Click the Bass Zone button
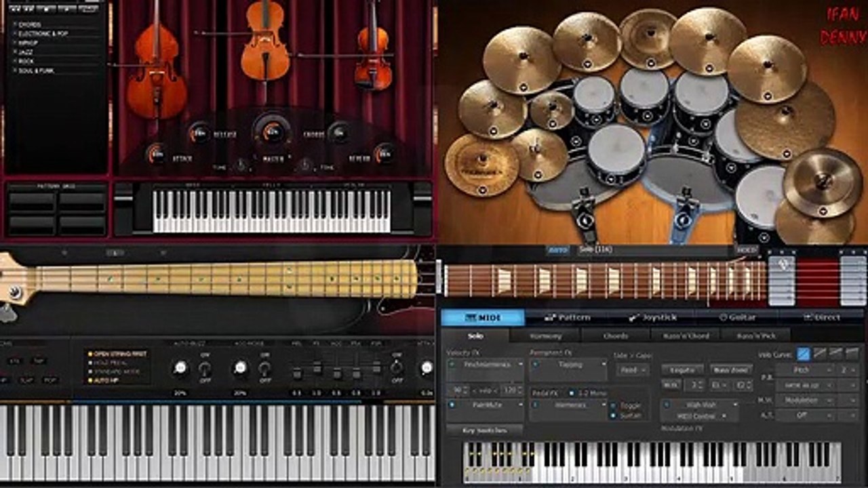 731,370
